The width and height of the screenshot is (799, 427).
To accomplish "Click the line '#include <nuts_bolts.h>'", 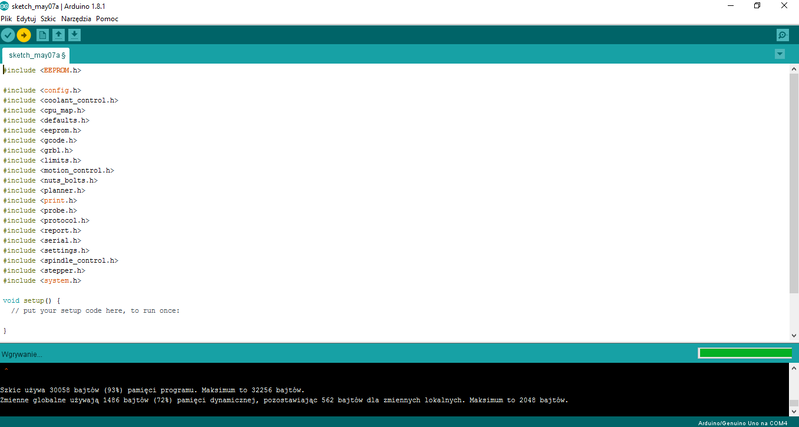I will coord(50,180).
